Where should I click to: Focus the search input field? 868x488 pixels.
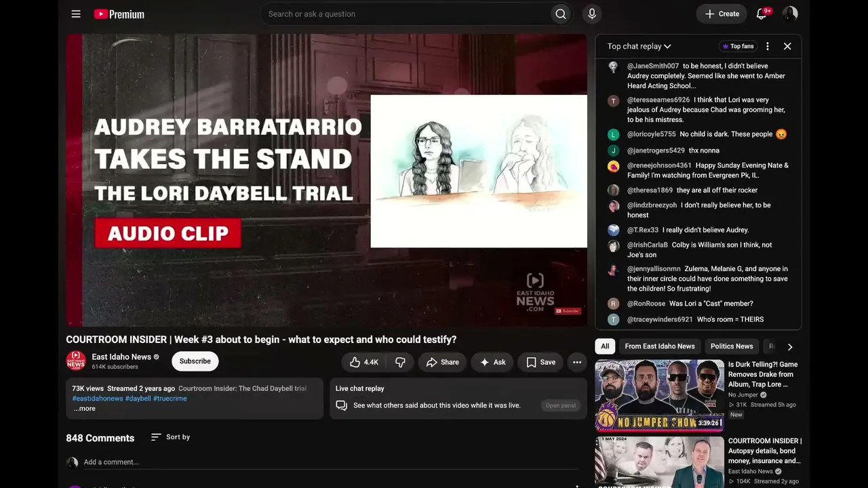pyautogui.click(x=406, y=14)
